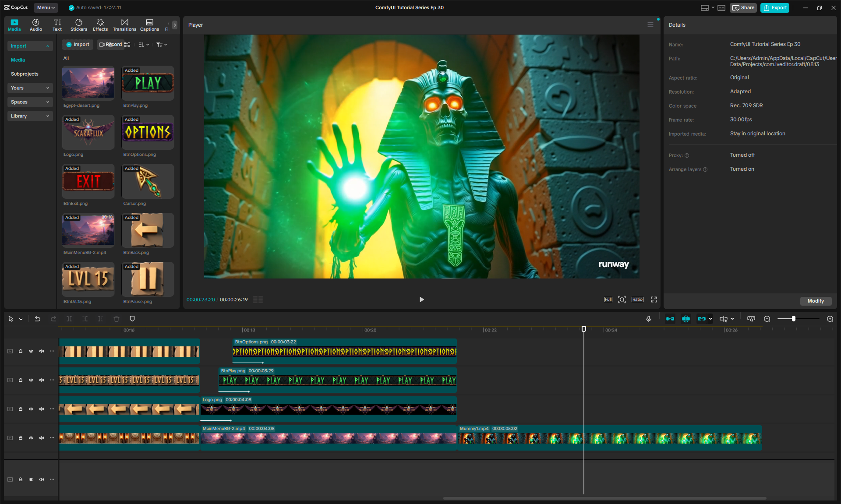Image resolution: width=841 pixels, height=504 pixels.
Task: Click the player fullscreen expand icon
Action: tap(654, 300)
